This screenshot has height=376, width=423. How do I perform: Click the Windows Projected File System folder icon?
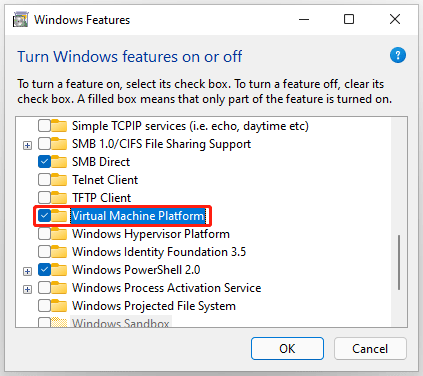[x=59, y=306]
